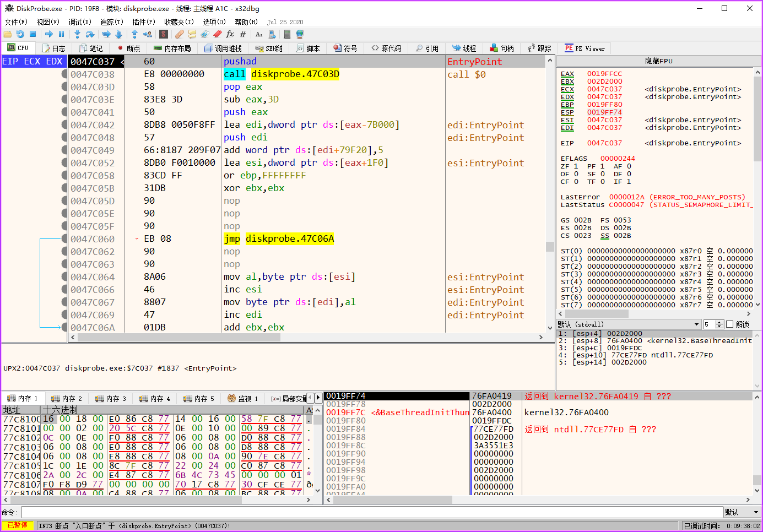Open variables with the # icon
Viewport: 763px width, 532px height.
pyautogui.click(x=243, y=34)
